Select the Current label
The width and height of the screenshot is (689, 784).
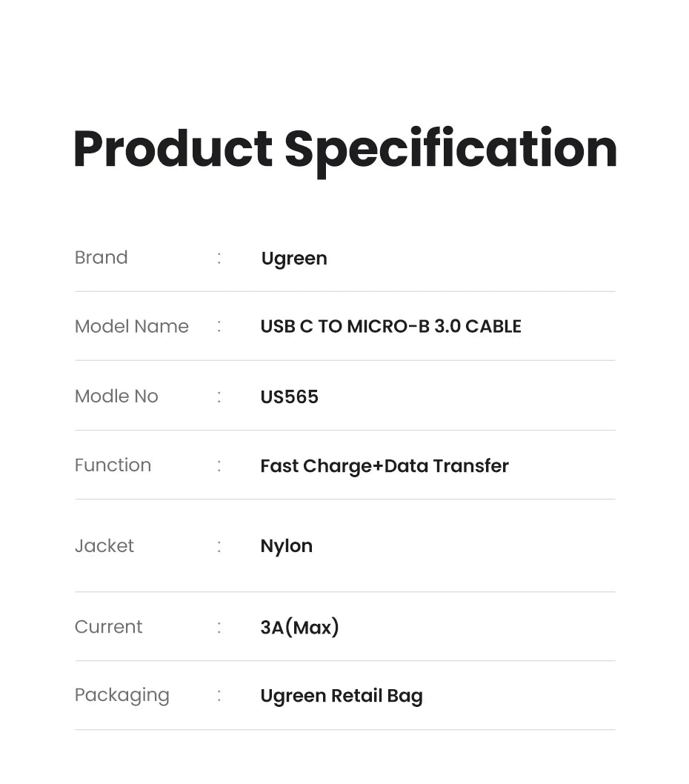point(108,627)
